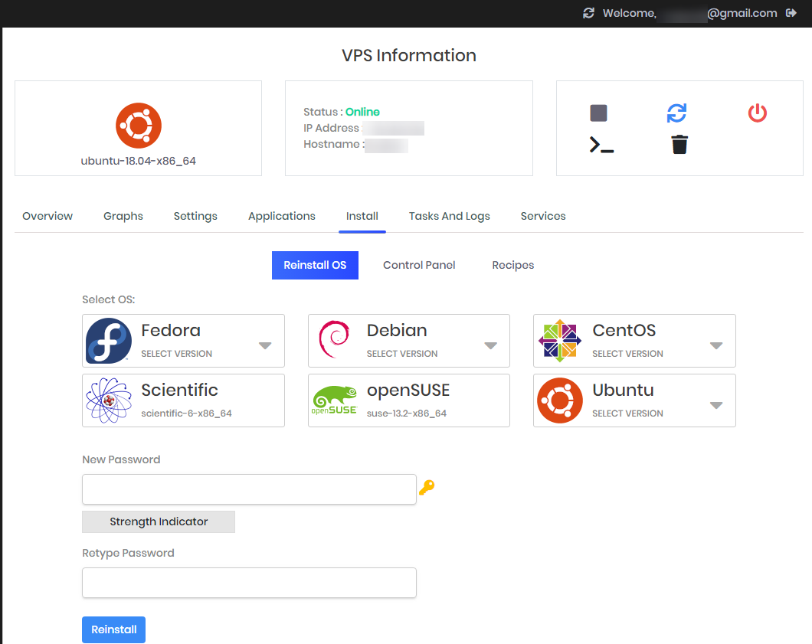Click the CentOS name label

[x=624, y=330]
